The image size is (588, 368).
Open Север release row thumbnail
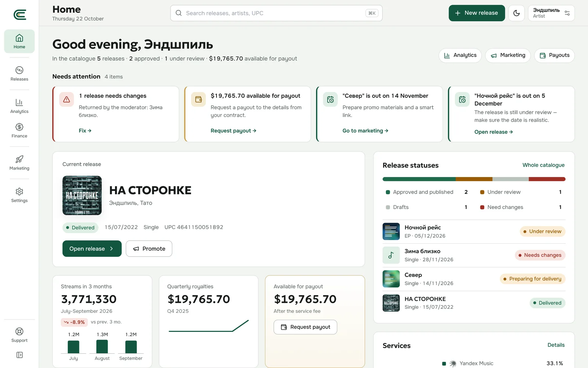click(x=391, y=279)
